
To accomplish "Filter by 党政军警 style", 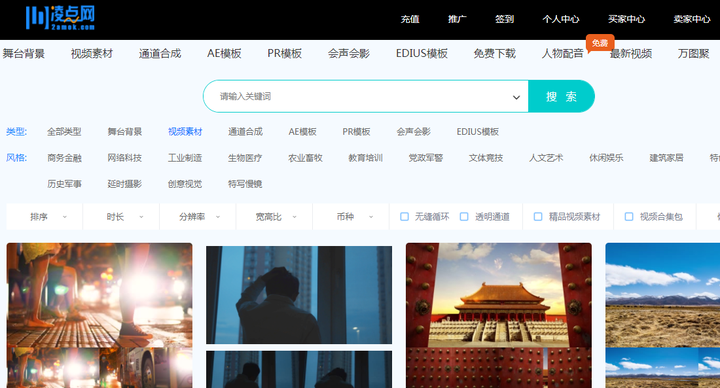I will (426, 158).
